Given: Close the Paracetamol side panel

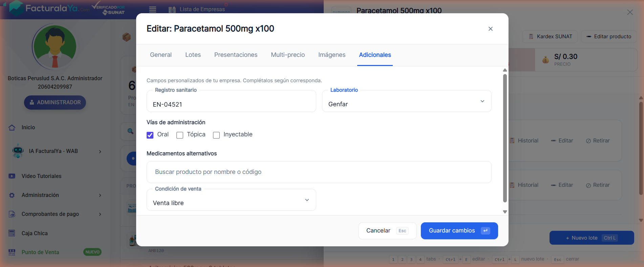Looking at the screenshot, I should click(x=630, y=12).
